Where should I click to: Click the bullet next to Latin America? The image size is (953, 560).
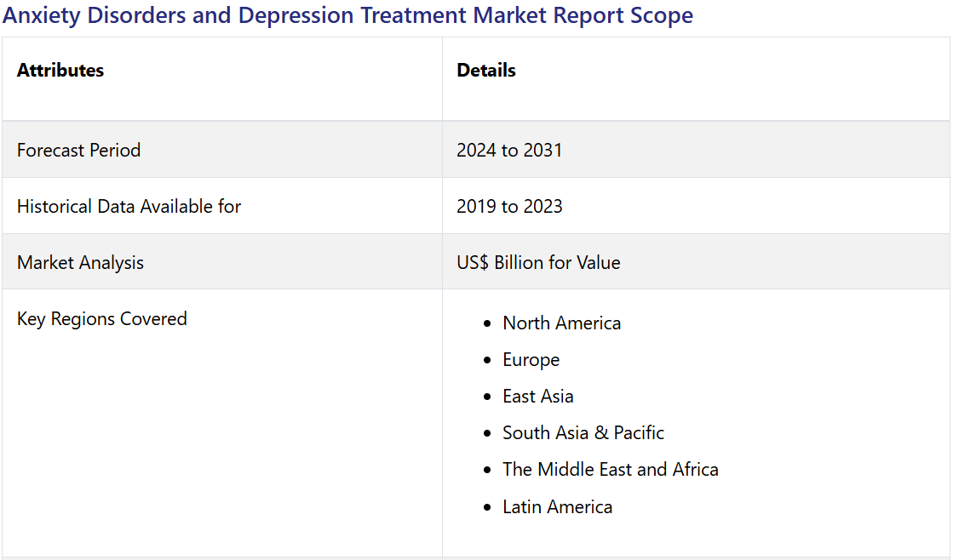[x=487, y=508]
